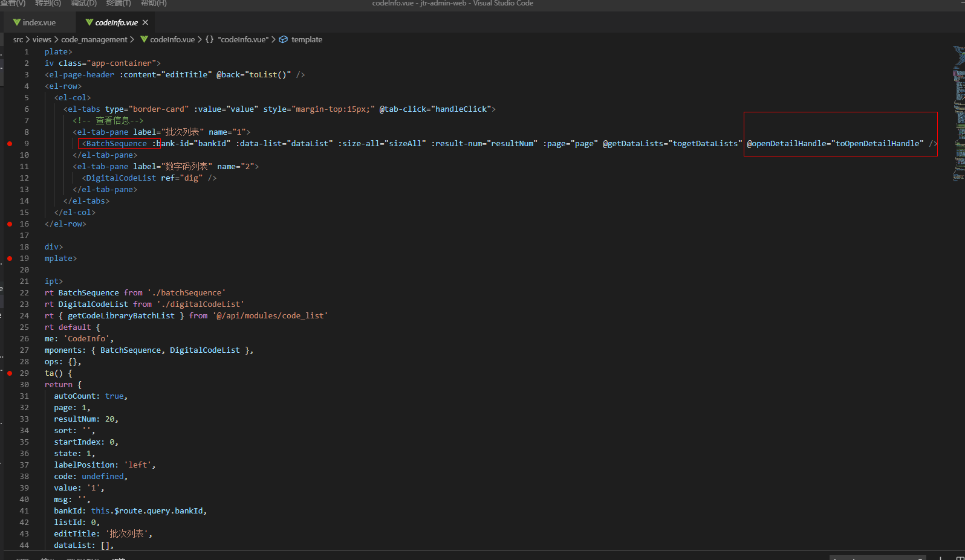
Task: Expand the code_management breadcrumb segment
Action: pyautogui.click(x=94, y=39)
